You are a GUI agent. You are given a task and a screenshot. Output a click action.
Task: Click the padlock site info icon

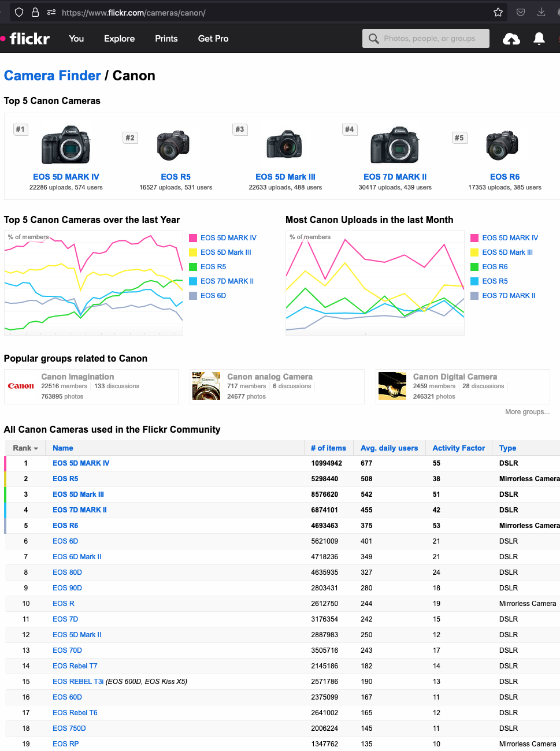coord(35,12)
